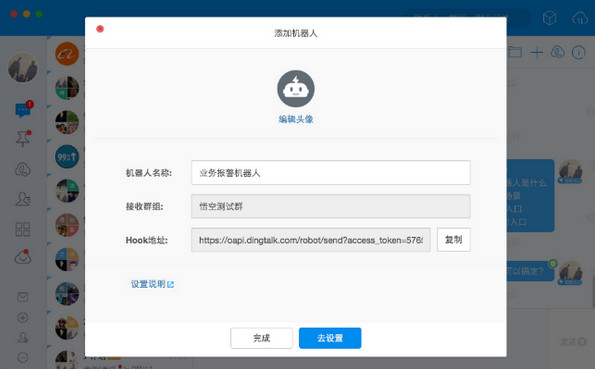Screen dimensions: 595x369
Task: Click the 机器人名称 input field
Action: pos(331,173)
